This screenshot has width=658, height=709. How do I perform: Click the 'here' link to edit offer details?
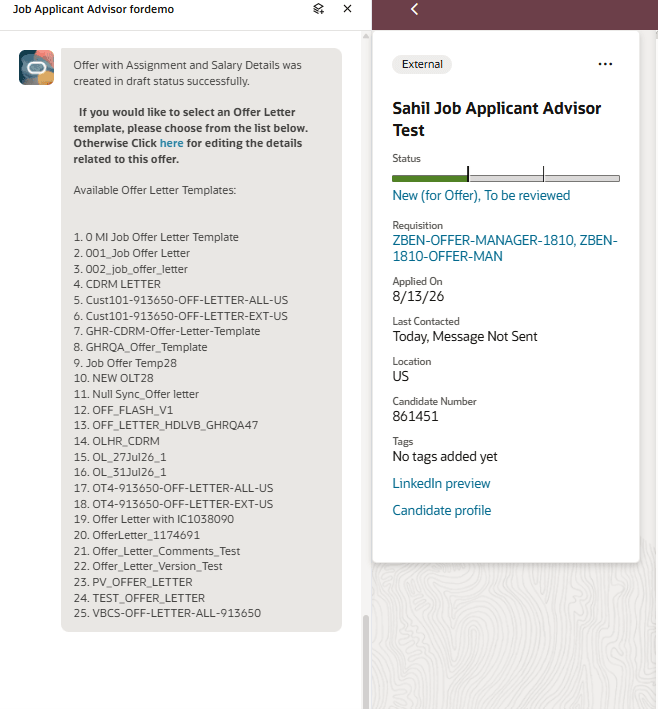tap(171, 143)
